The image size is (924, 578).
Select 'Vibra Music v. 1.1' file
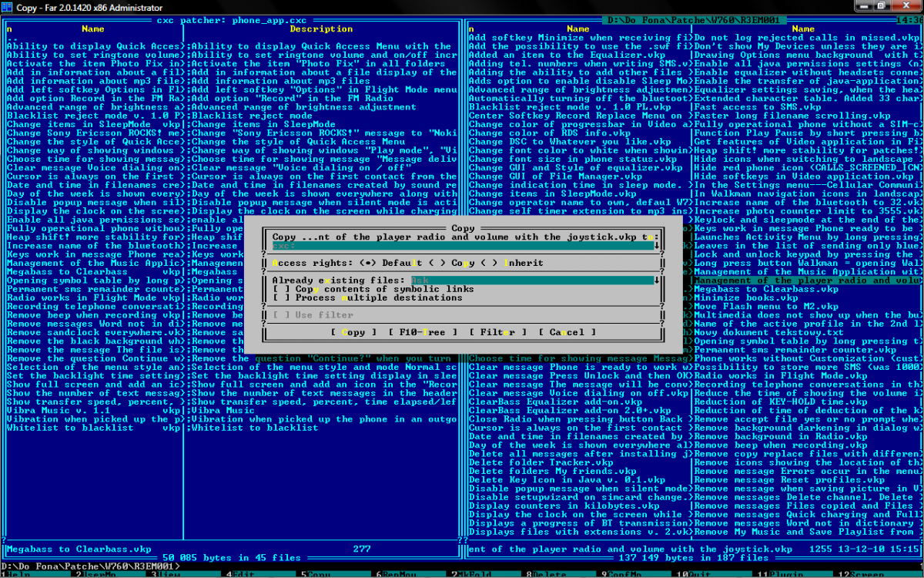(x=93, y=411)
